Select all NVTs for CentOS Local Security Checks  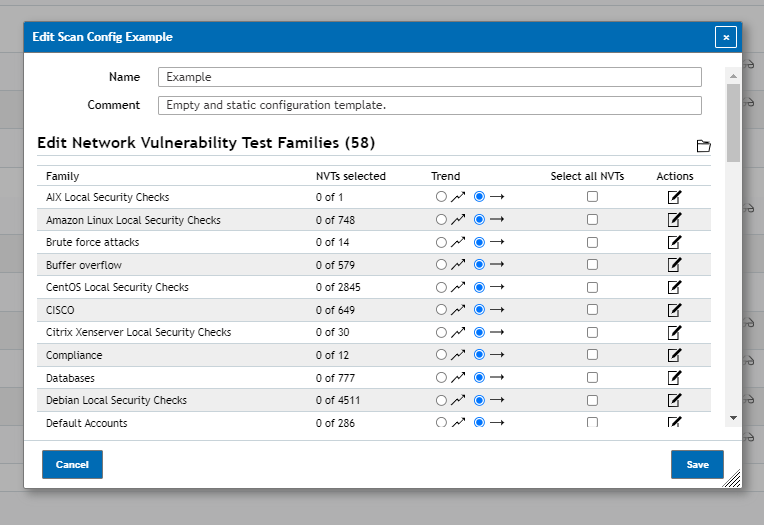pyautogui.click(x=592, y=287)
